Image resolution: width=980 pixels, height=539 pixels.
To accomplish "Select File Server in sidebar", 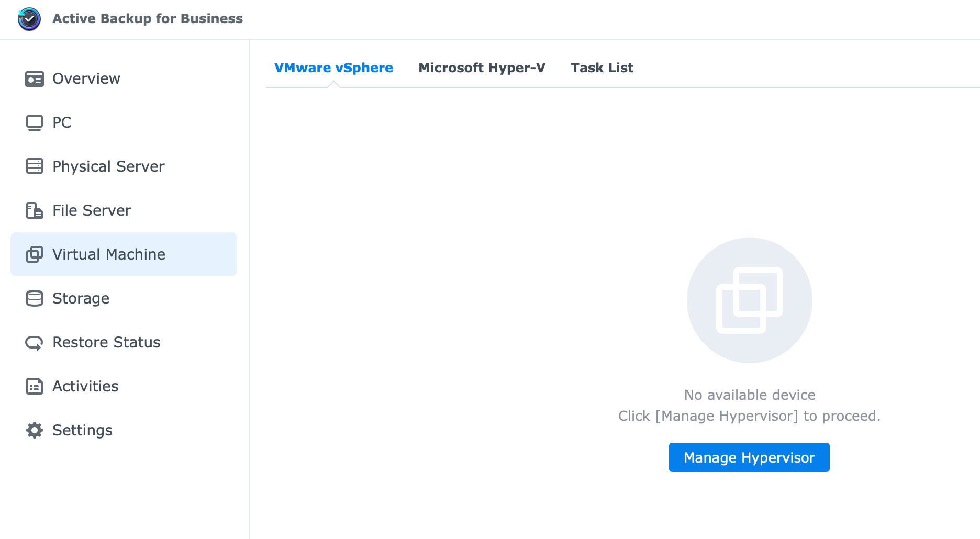I will tap(124, 210).
